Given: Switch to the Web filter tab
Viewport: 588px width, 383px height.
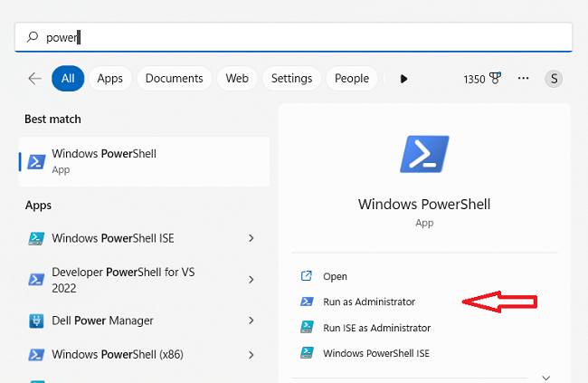Looking at the screenshot, I should (237, 79).
